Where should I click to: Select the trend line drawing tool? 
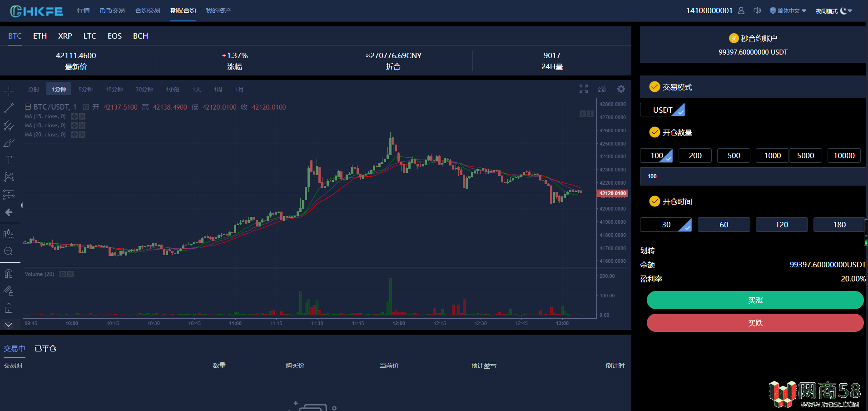click(9, 108)
